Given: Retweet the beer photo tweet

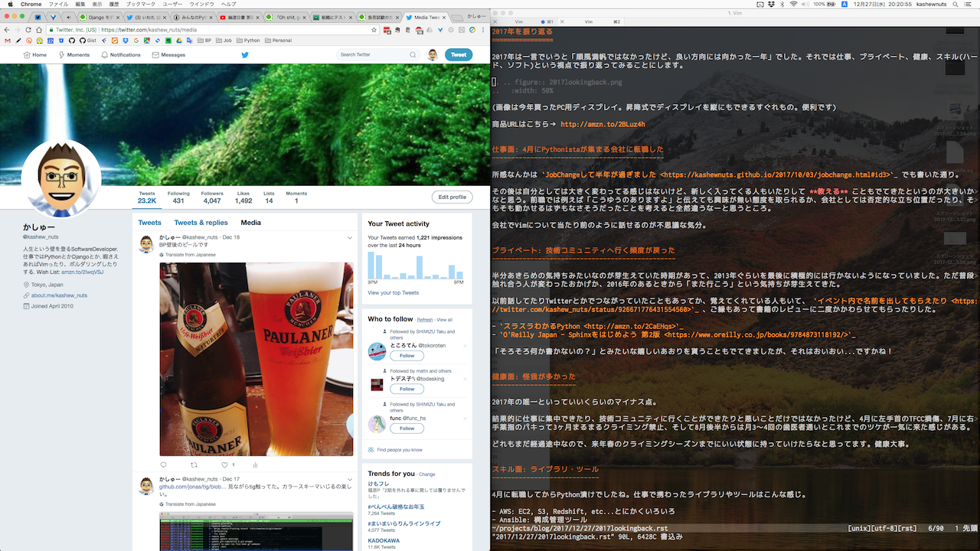Looking at the screenshot, I should pos(194,465).
